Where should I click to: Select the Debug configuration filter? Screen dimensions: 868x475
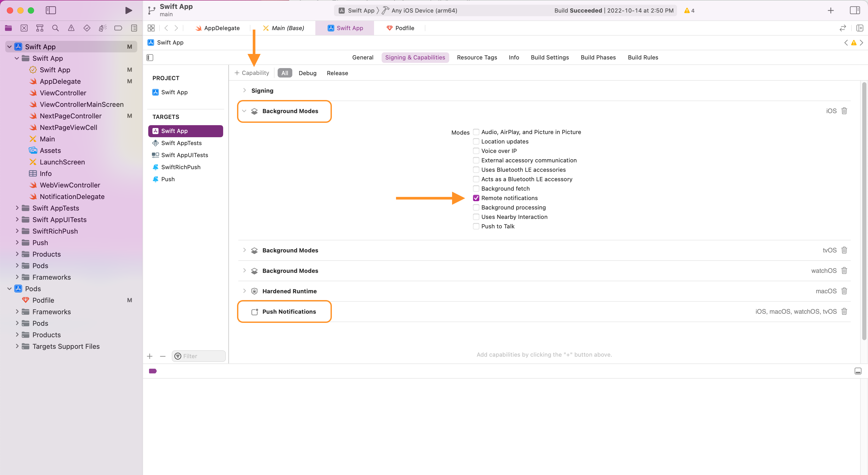[307, 73]
